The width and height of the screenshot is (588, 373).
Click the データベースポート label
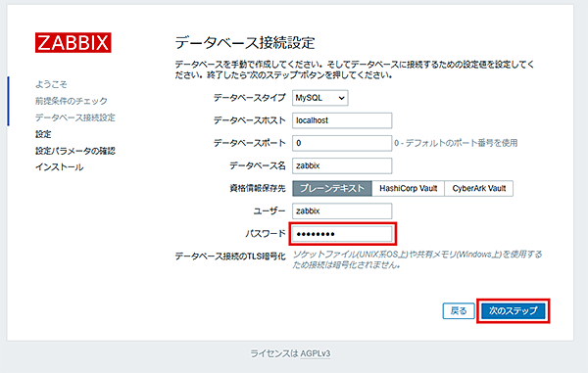click(x=249, y=143)
